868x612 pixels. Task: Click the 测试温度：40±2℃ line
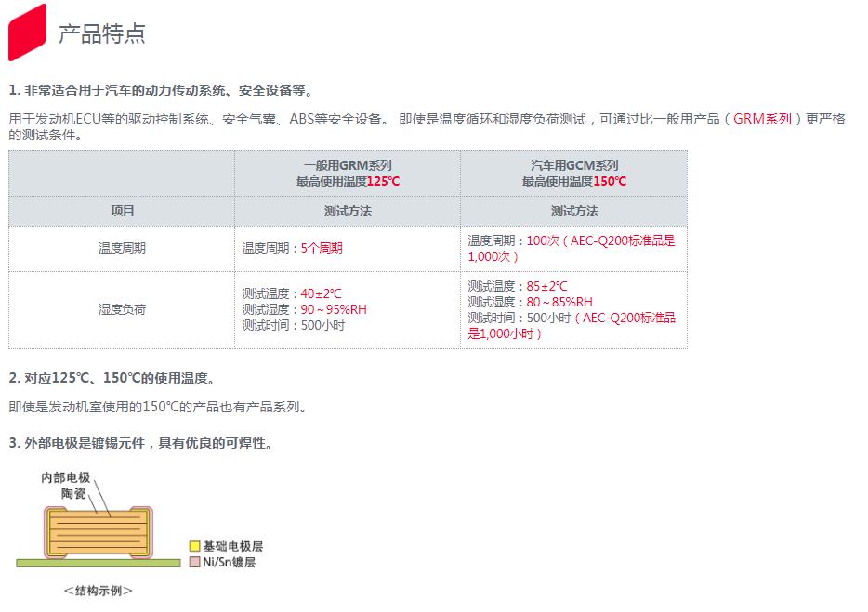tap(292, 293)
